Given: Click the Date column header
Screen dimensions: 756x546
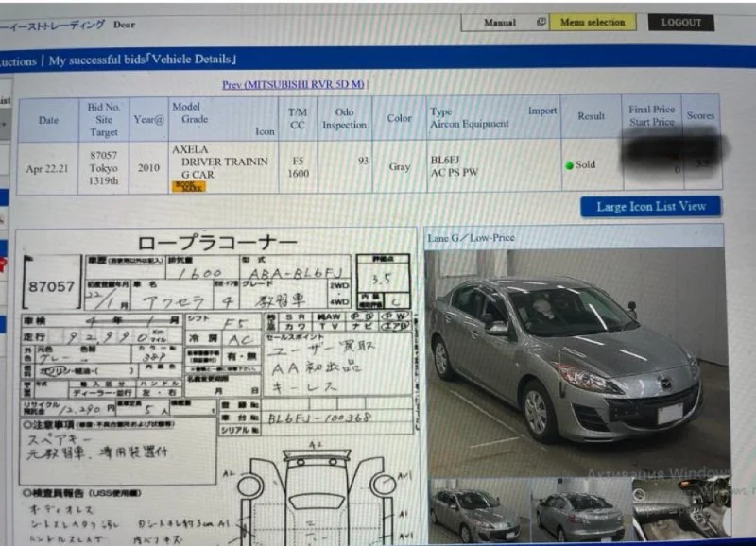Looking at the screenshot, I should tap(47, 121).
